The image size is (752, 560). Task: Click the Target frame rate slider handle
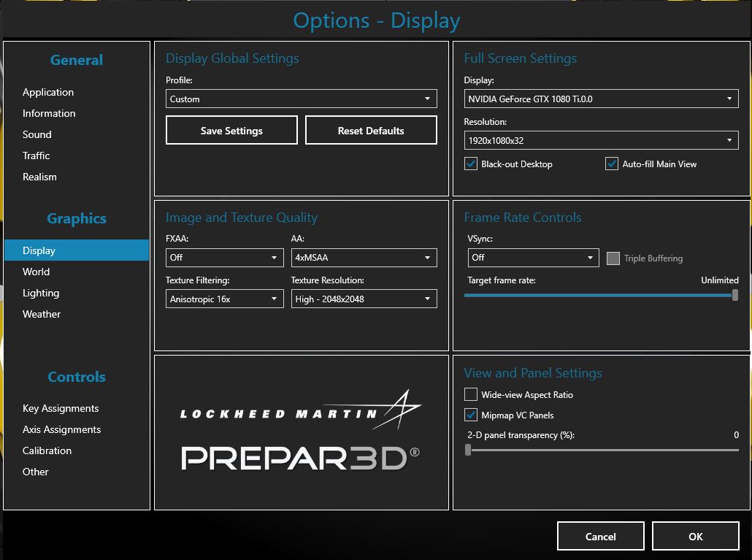(734, 296)
